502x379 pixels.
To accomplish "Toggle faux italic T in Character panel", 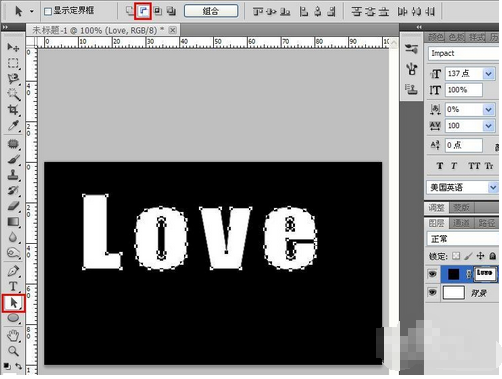I will (x=454, y=166).
